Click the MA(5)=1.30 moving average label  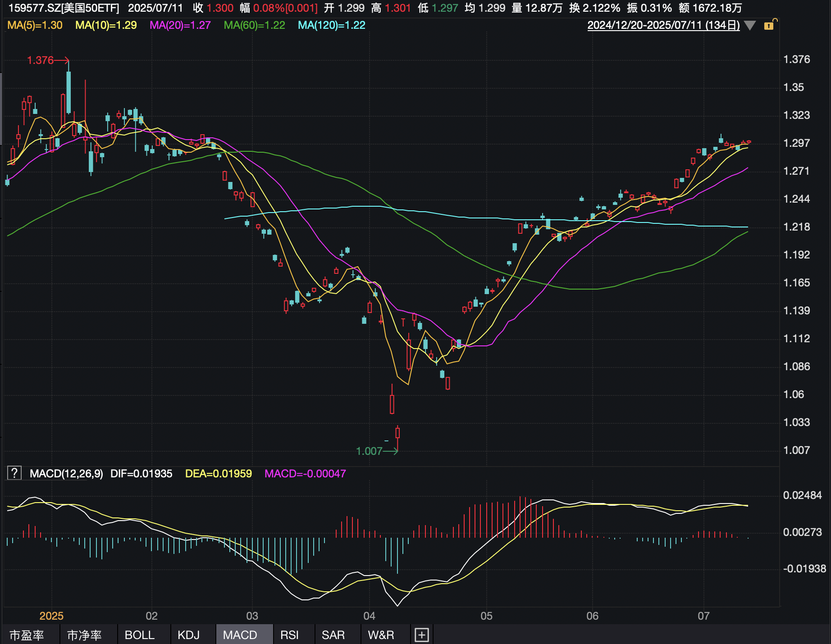(x=35, y=25)
